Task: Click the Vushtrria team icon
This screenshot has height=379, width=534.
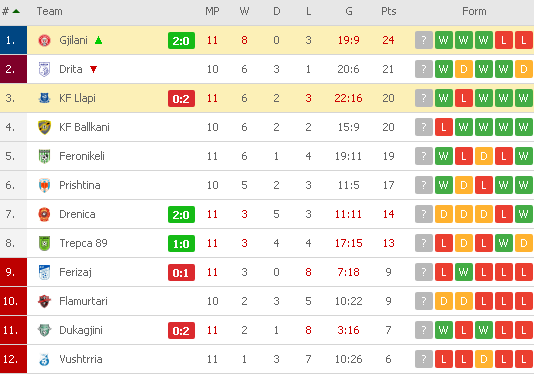Action: tap(44, 360)
